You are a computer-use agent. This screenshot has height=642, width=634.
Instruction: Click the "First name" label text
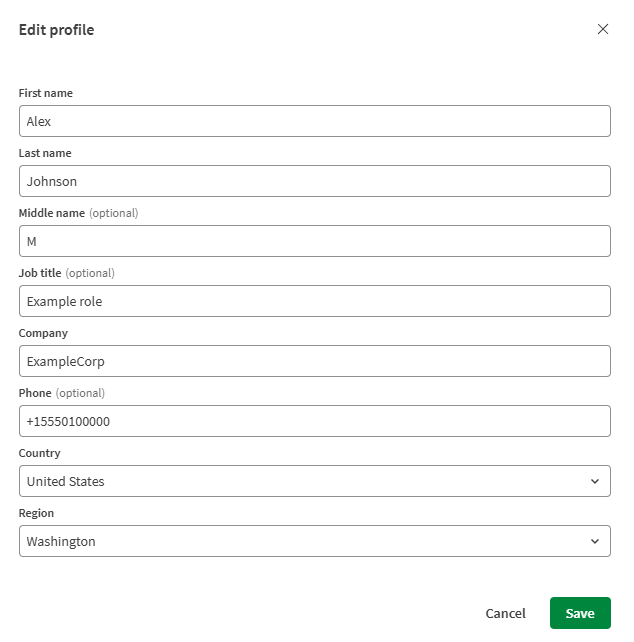pos(46,93)
